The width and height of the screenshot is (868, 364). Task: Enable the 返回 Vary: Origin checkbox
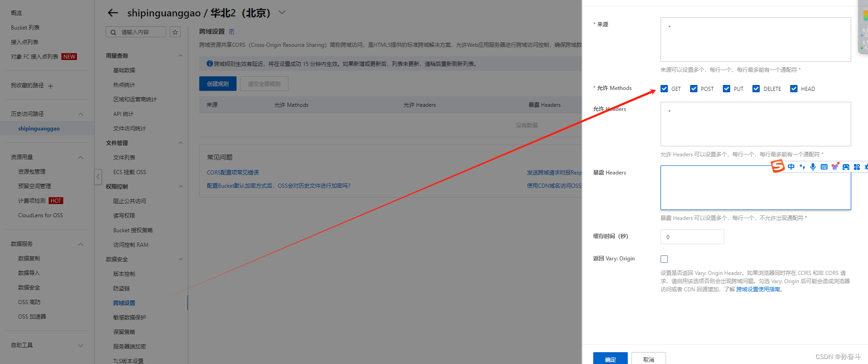pyautogui.click(x=664, y=259)
